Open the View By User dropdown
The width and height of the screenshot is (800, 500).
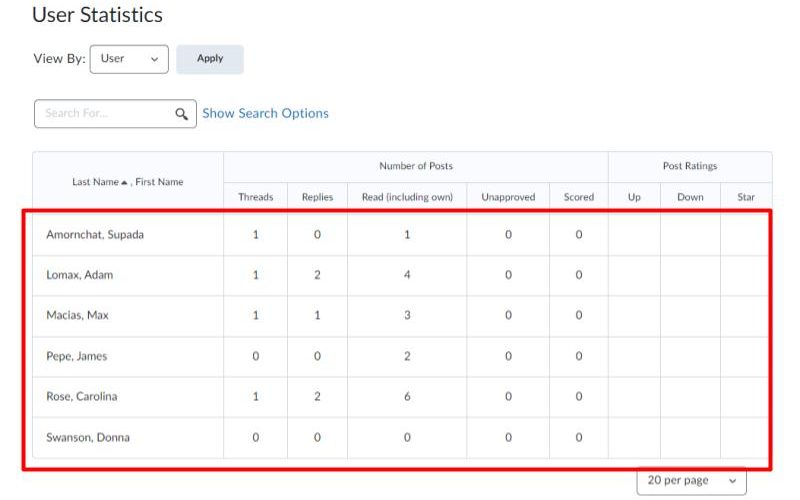tap(129, 59)
